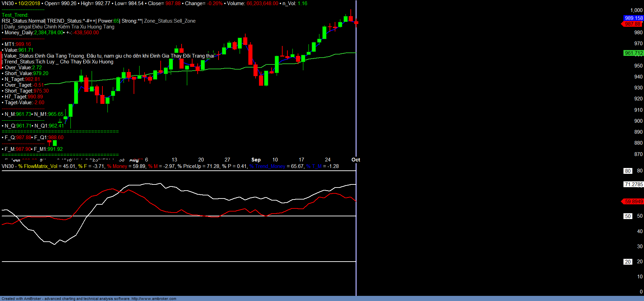
Task: Click the red 987.88 price tag
Action: [633, 24]
